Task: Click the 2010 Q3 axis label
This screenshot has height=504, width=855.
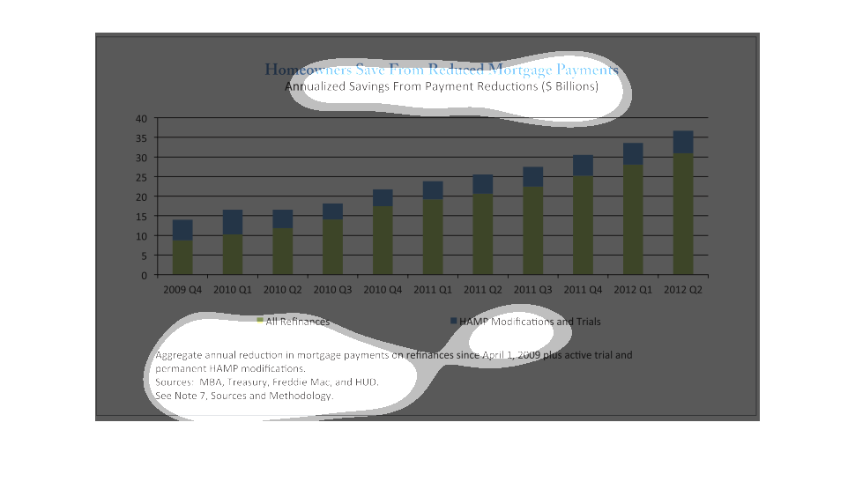Action: (x=332, y=290)
